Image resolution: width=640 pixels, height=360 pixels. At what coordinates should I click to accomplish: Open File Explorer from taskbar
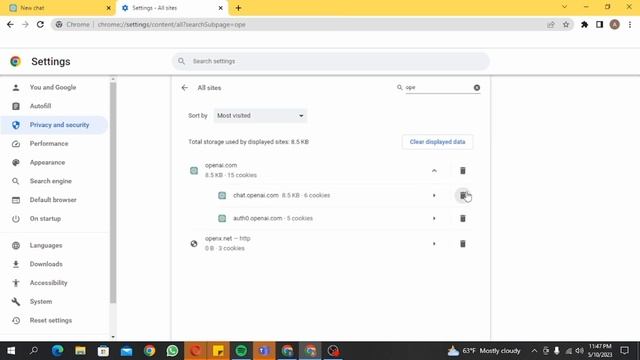(80, 351)
